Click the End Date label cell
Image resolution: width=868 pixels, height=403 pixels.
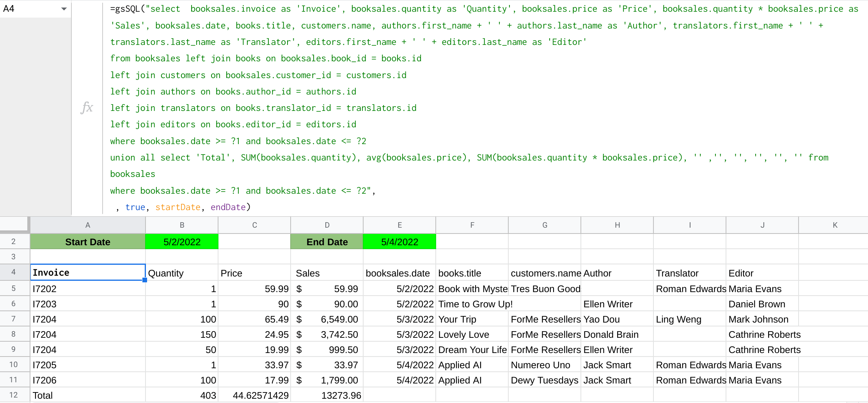click(327, 242)
